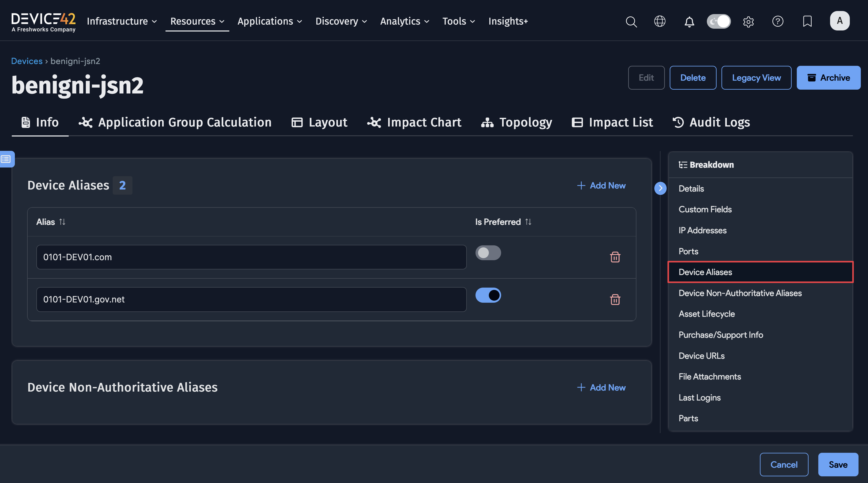Viewport: 868px width, 483px height.
Task: Open the settings gear icon
Action: [x=748, y=22]
